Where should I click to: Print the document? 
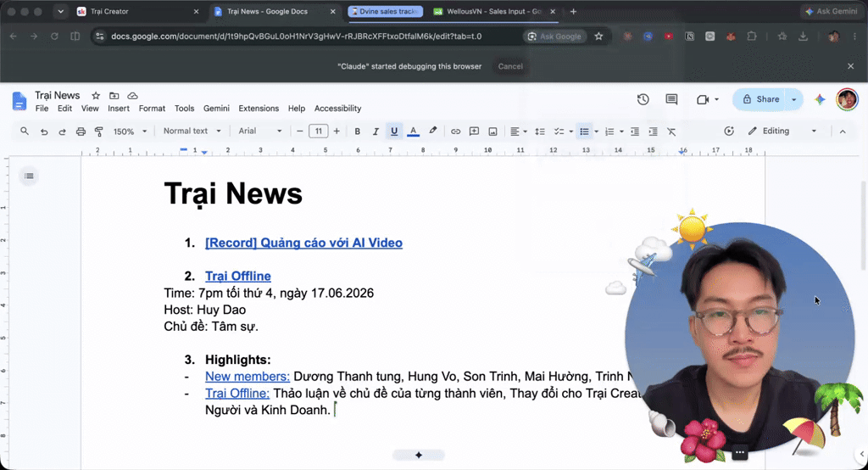tap(81, 131)
